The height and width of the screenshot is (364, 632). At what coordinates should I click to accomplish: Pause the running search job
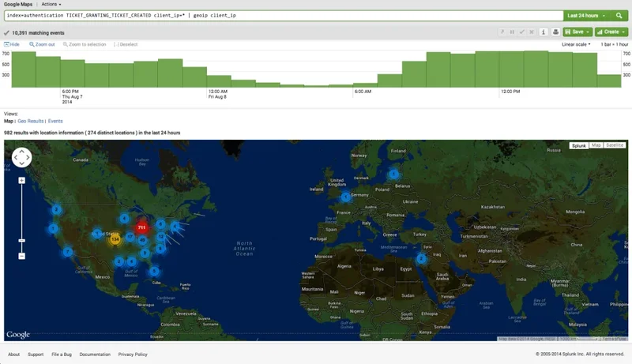(512, 32)
